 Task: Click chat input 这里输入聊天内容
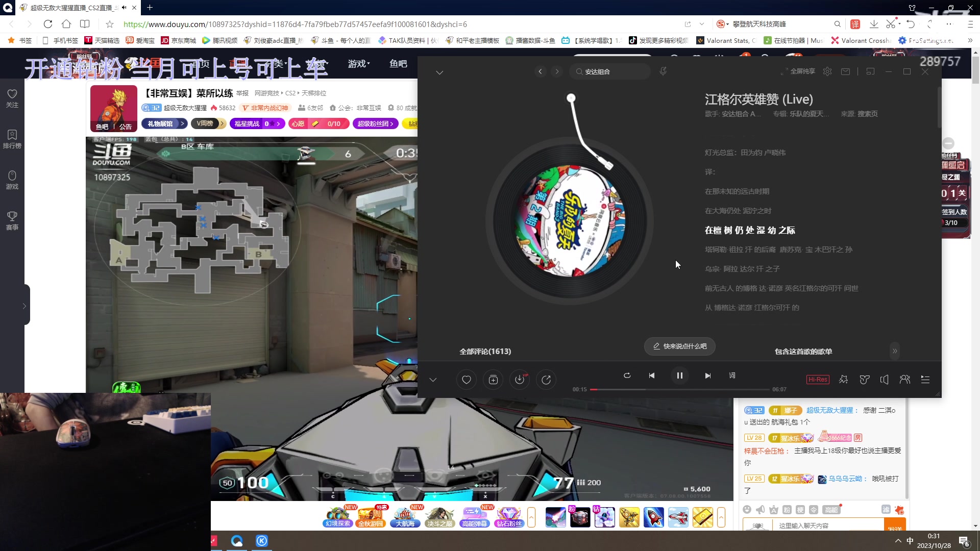(x=828, y=525)
